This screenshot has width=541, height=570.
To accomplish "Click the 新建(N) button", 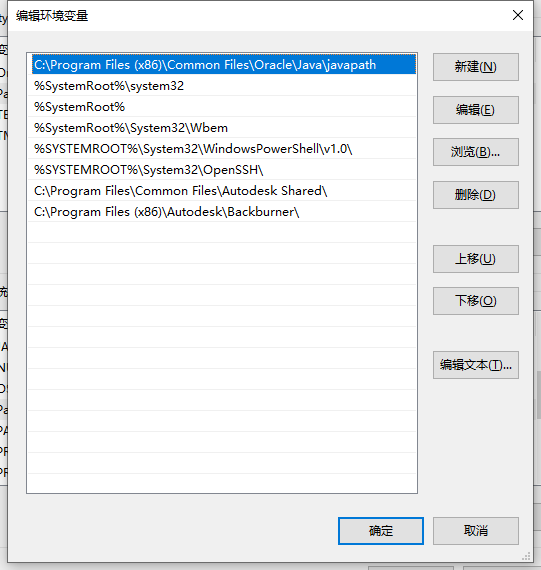I will click(x=476, y=67).
